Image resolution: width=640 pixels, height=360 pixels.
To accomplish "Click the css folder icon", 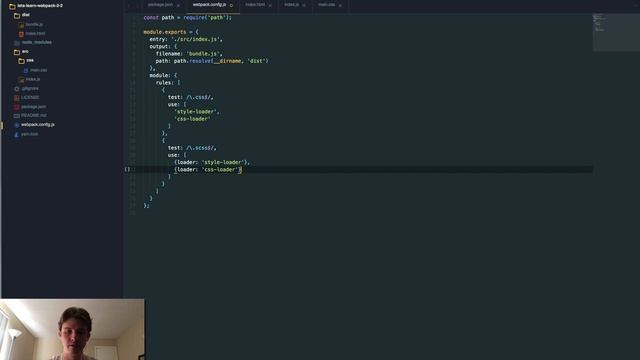I will click(21, 61).
